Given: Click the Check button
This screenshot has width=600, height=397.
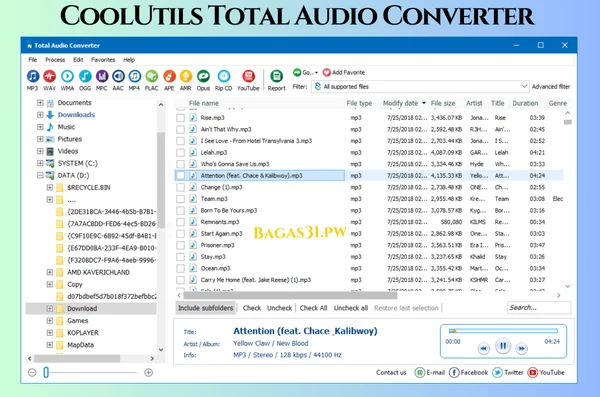Looking at the screenshot, I should click(252, 308).
